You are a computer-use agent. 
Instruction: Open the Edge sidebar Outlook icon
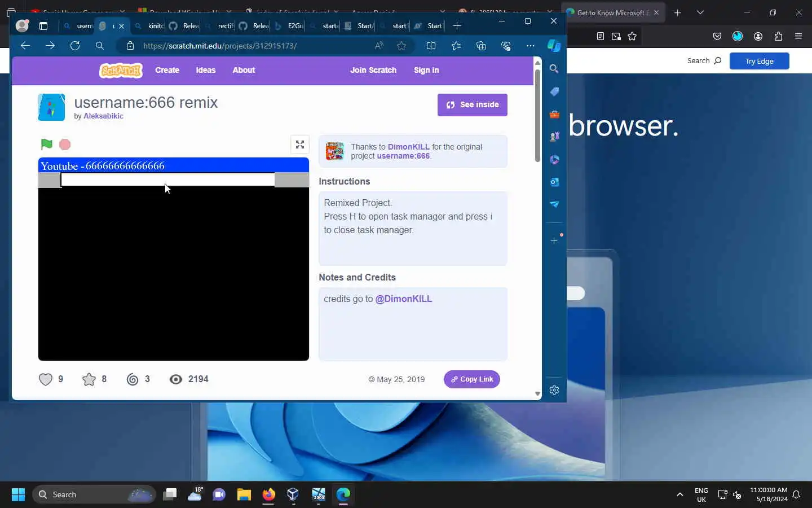pyautogui.click(x=554, y=182)
